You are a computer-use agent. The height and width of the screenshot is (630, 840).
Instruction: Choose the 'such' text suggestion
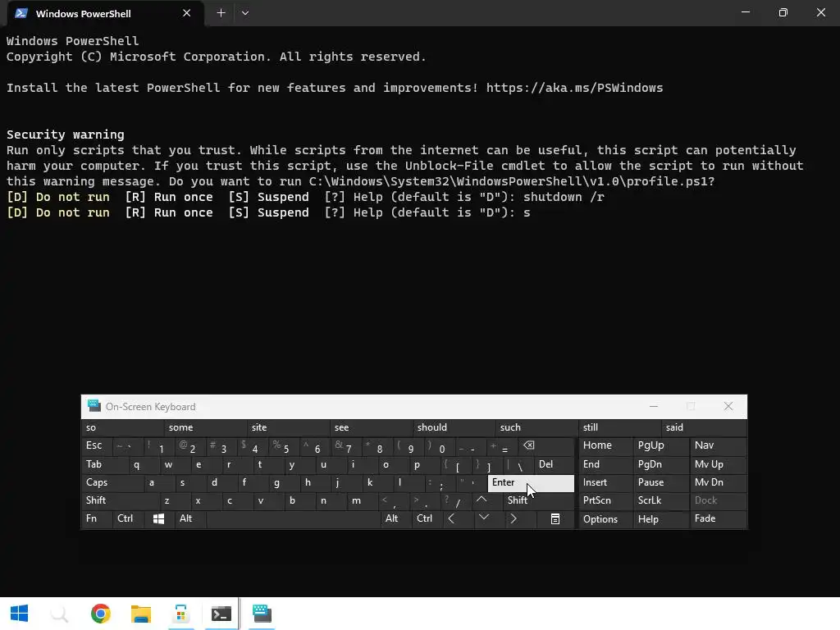coord(536,427)
